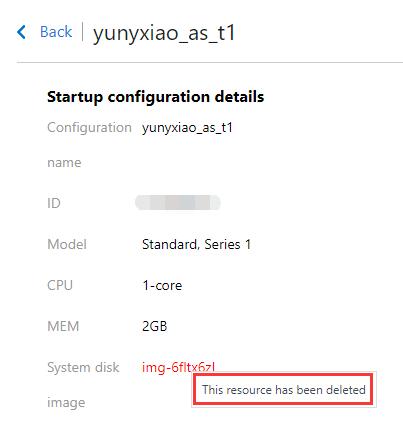403x423 pixels.
Task: Click the ID field label
Action: [x=54, y=203]
